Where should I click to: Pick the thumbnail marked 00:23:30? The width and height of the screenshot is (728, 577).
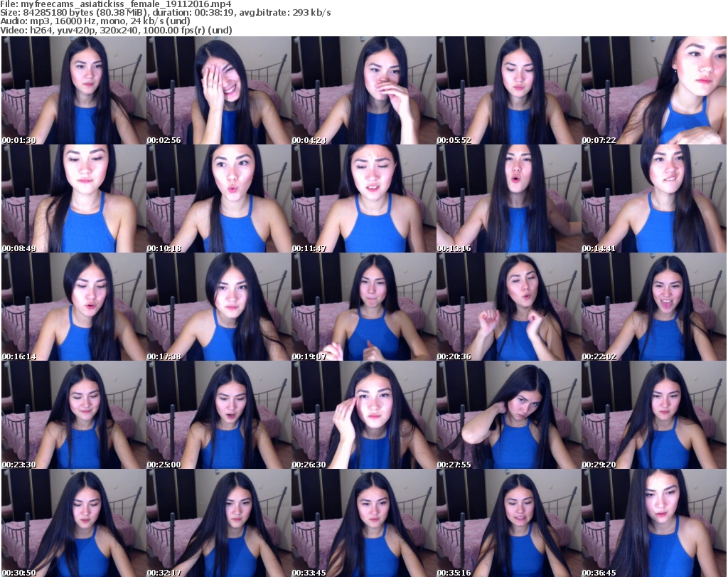(74, 415)
